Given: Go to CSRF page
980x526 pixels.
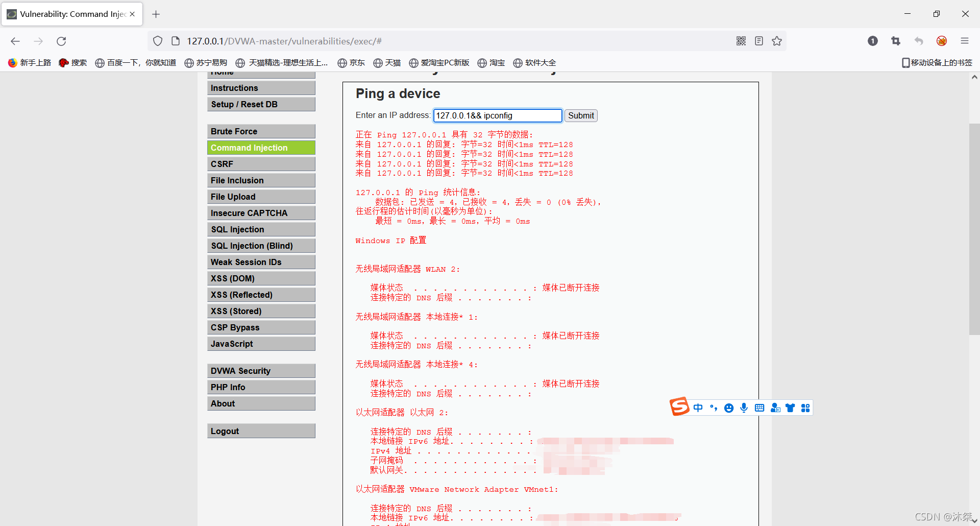Looking at the screenshot, I should click(x=261, y=164).
